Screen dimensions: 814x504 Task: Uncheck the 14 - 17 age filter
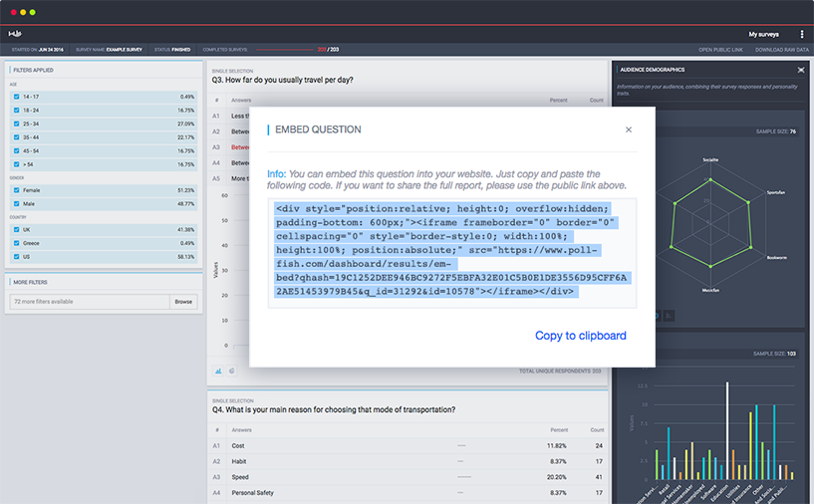coord(17,97)
